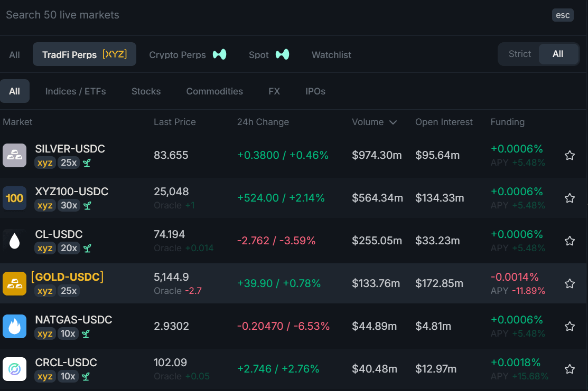Image resolution: width=588 pixels, height=391 pixels.
Task: Favorite SILVER-USDC with the star
Action: click(x=570, y=156)
